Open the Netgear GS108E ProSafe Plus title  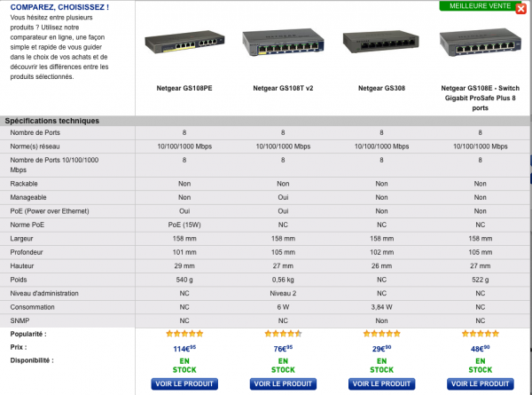click(x=480, y=98)
